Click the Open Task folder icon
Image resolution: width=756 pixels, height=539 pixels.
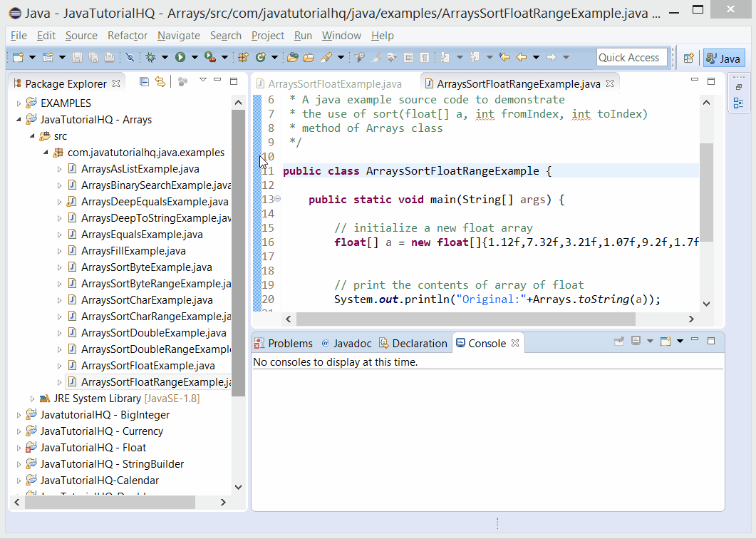309,58
